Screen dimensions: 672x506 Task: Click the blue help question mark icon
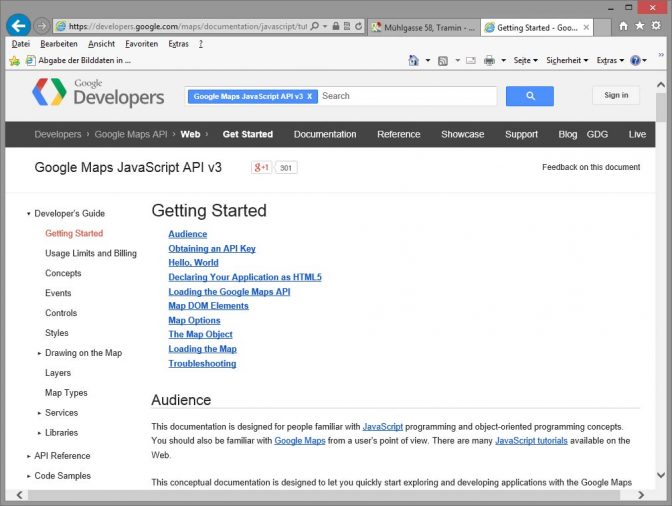click(x=635, y=60)
